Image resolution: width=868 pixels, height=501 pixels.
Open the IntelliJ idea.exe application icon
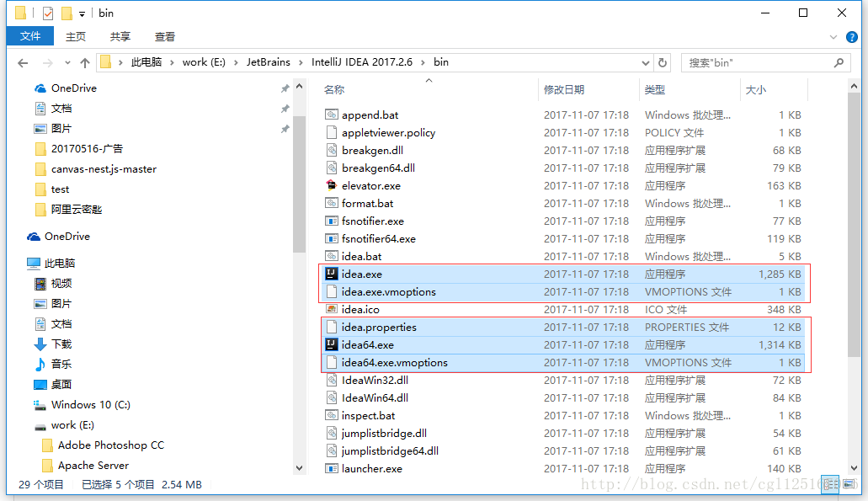click(x=331, y=274)
